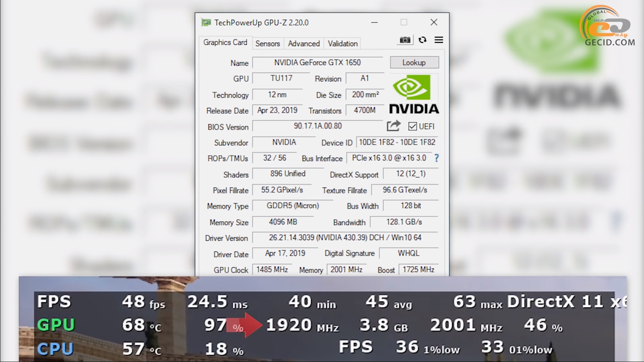Click the GPU Clock field 1485 MHz

[x=272, y=270]
